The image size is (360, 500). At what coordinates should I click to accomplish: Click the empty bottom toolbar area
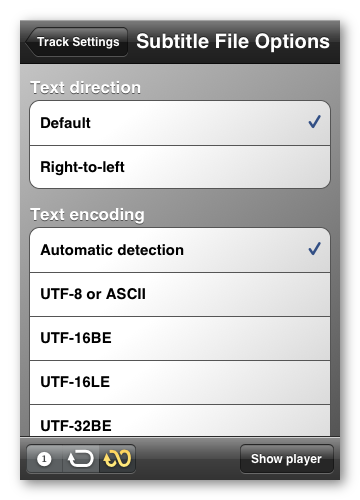point(188,459)
